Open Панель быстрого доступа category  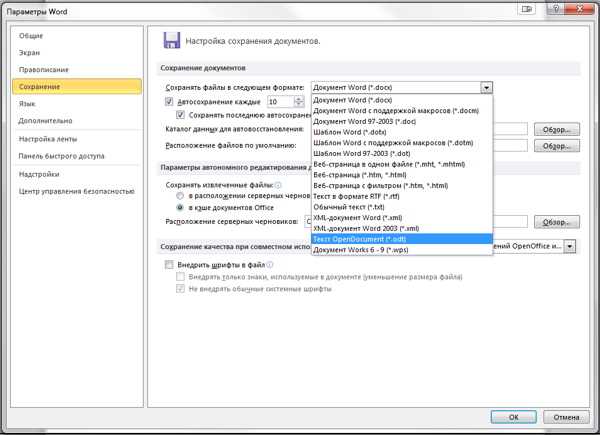(x=61, y=156)
